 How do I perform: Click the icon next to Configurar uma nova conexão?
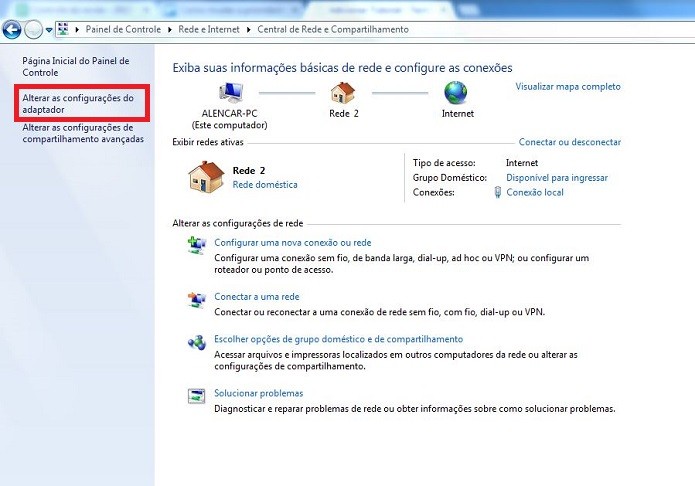(x=196, y=245)
